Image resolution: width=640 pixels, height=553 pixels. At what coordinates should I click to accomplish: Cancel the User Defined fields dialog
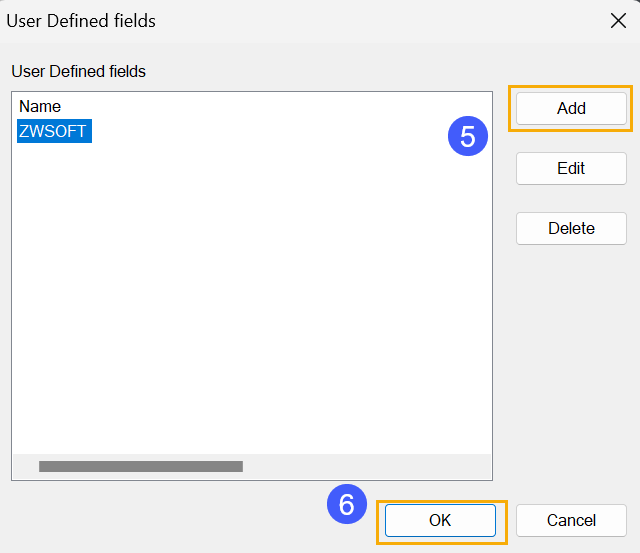[571, 520]
